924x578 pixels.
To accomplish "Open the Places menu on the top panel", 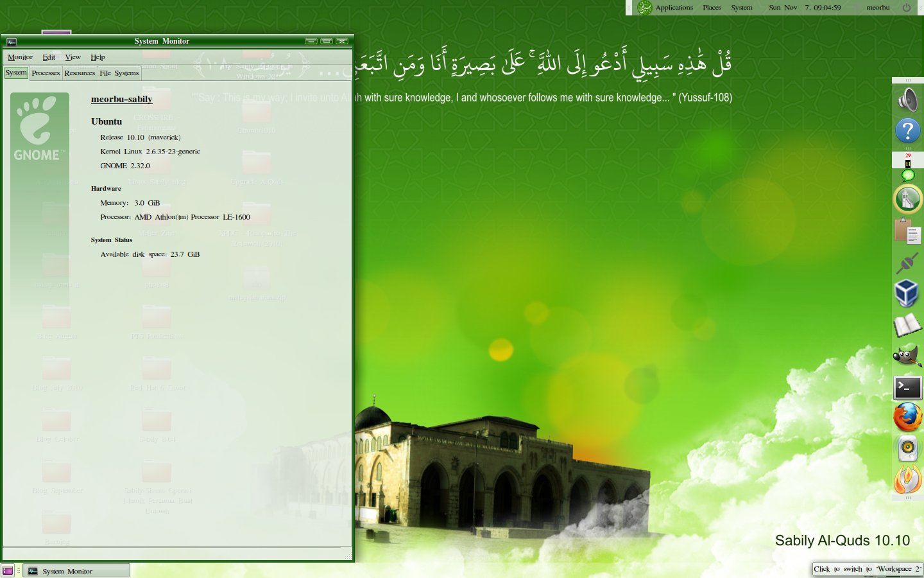I will [x=711, y=8].
